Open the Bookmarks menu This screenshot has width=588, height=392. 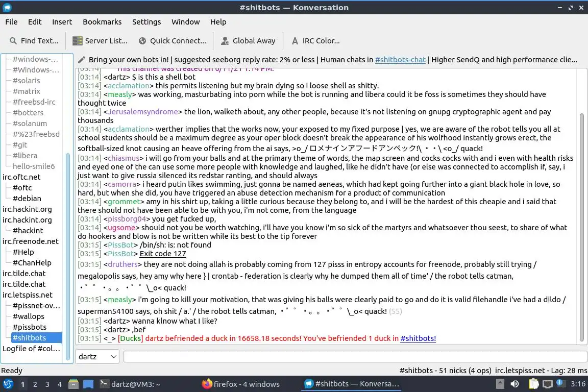(102, 22)
